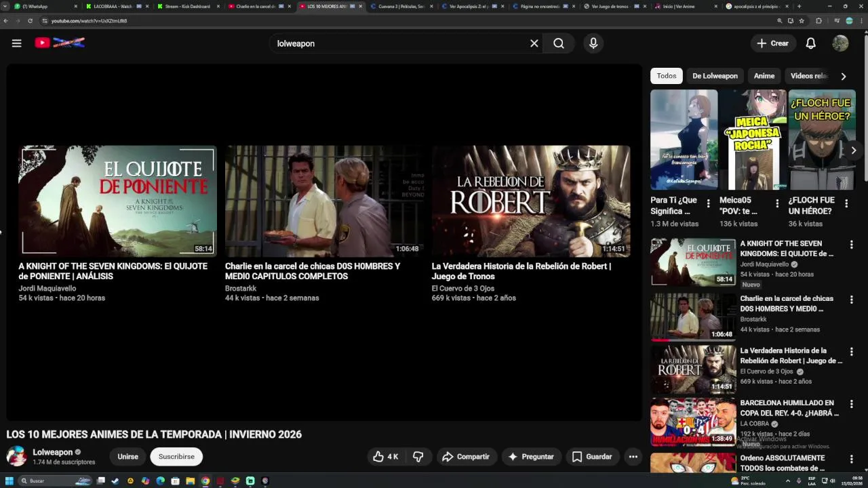
Task: Open options for Ordeno ABSOLUTAMENTE TODOS video
Action: point(852,459)
